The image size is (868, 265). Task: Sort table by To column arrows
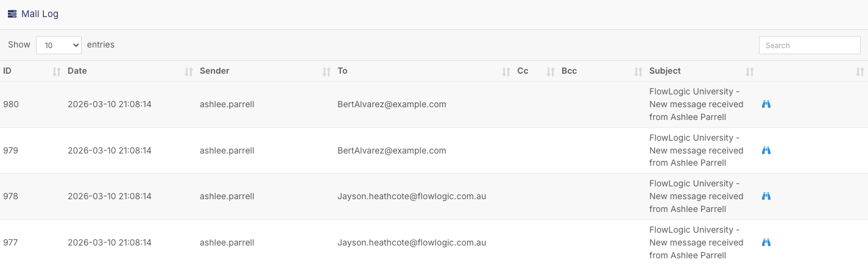(506, 72)
